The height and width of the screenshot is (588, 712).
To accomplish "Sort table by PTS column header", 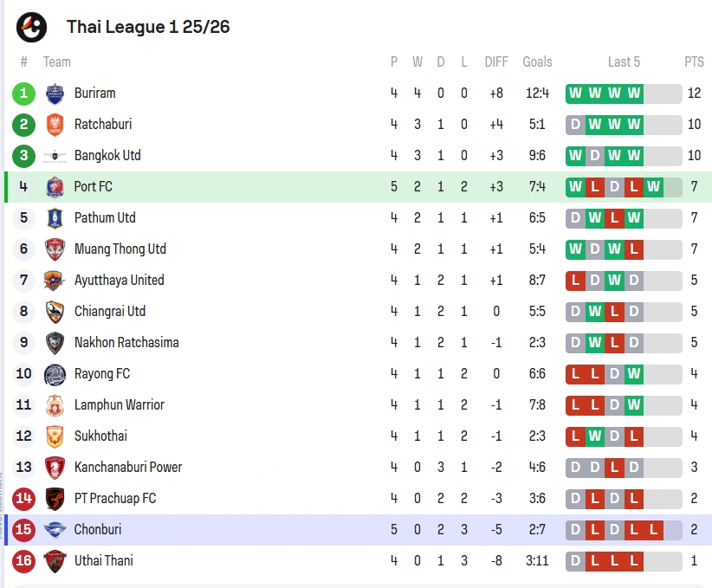I will (x=694, y=61).
